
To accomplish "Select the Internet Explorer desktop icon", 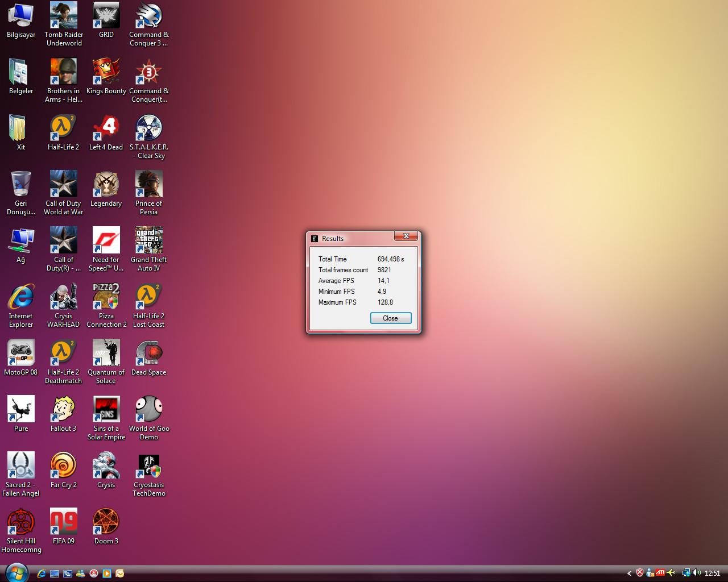I will [x=21, y=305].
